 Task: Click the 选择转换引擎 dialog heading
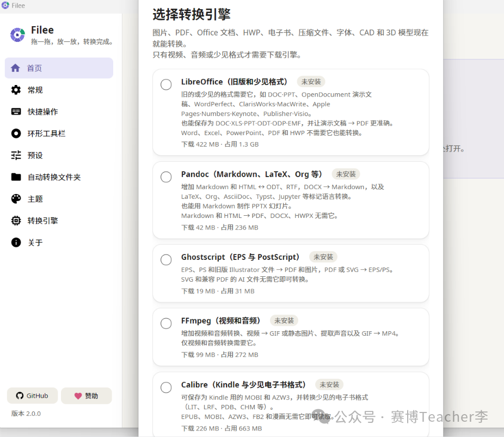pyautogui.click(x=192, y=14)
